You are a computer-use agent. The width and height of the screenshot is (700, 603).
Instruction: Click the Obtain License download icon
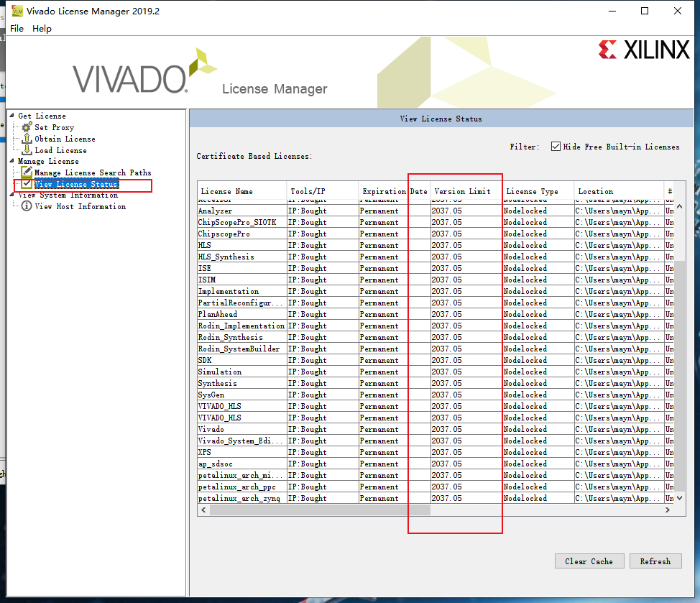[27, 139]
